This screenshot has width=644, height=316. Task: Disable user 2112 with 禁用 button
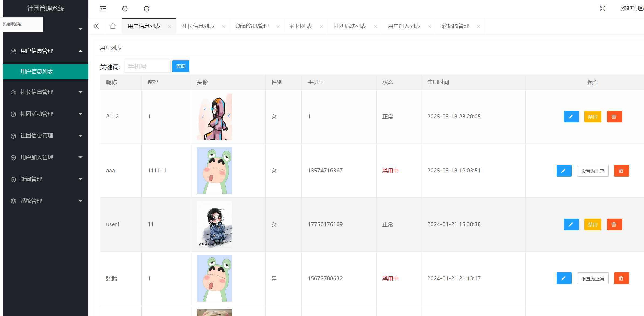pos(592,117)
